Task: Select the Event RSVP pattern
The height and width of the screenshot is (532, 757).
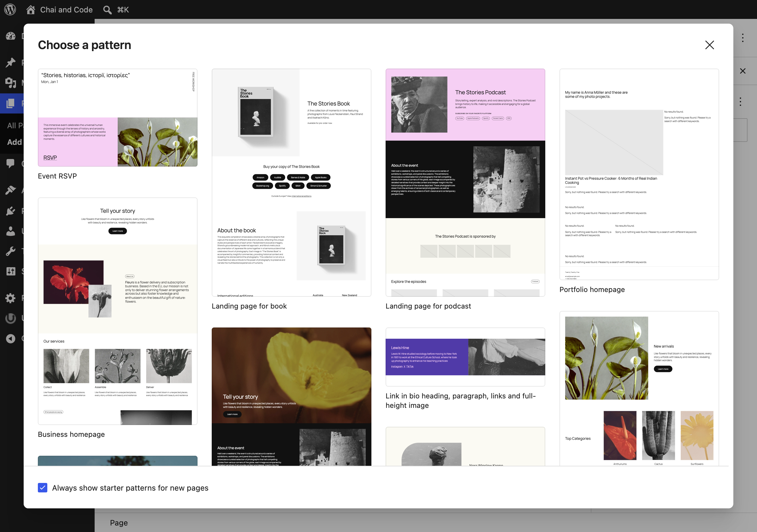Action: 118,118
